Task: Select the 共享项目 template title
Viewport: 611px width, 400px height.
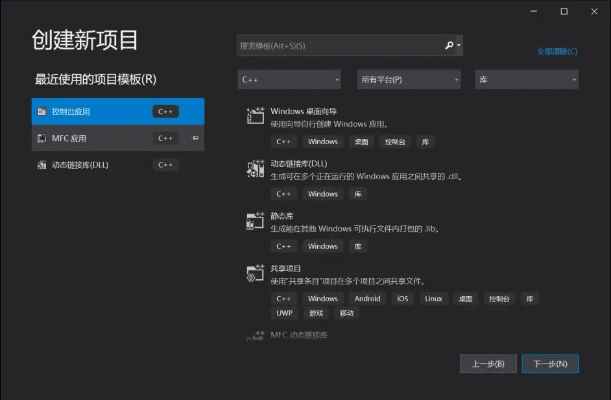Action: tap(286, 268)
